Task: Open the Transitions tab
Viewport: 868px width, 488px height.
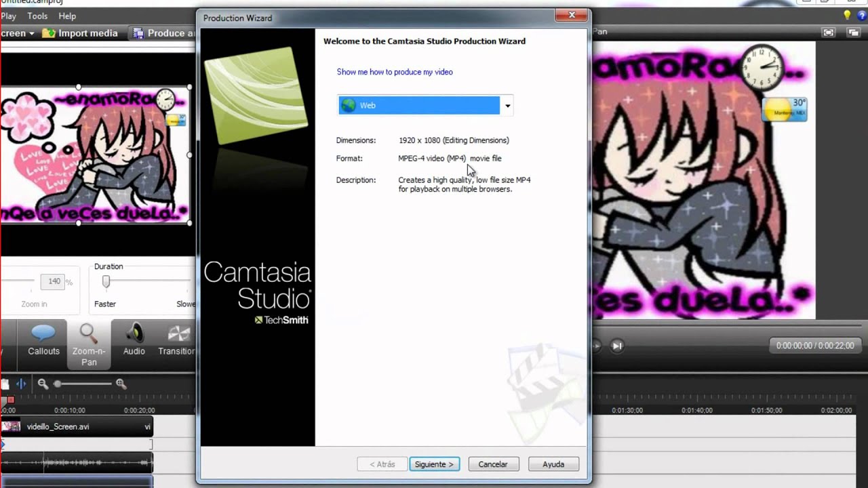Action: [x=177, y=341]
